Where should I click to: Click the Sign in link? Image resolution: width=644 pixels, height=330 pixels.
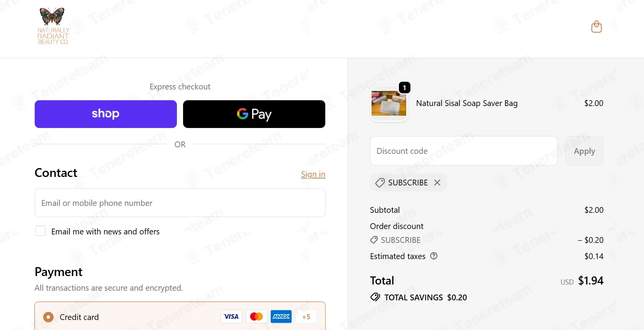click(313, 174)
